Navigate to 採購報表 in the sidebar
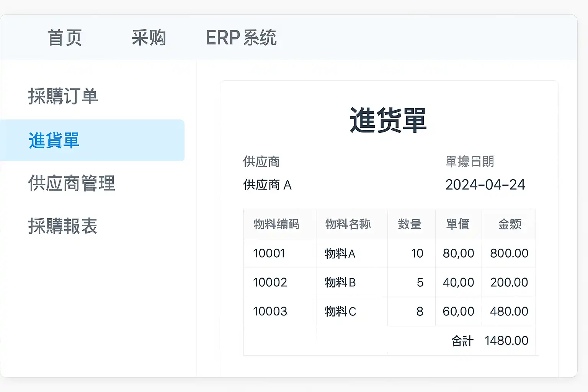588x392 pixels. tap(63, 226)
